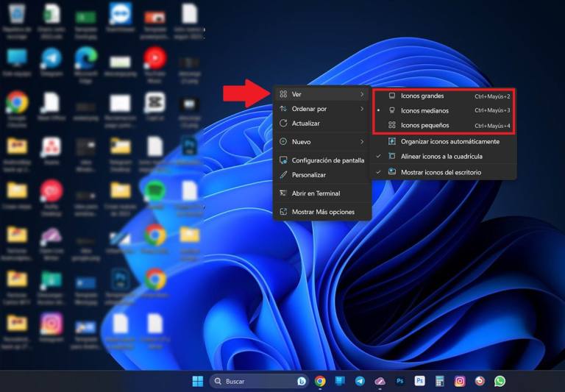Choose Actualizar in the context menu
The height and width of the screenshot is (392, 565).
pyautogui.click(x=305, y=124)
